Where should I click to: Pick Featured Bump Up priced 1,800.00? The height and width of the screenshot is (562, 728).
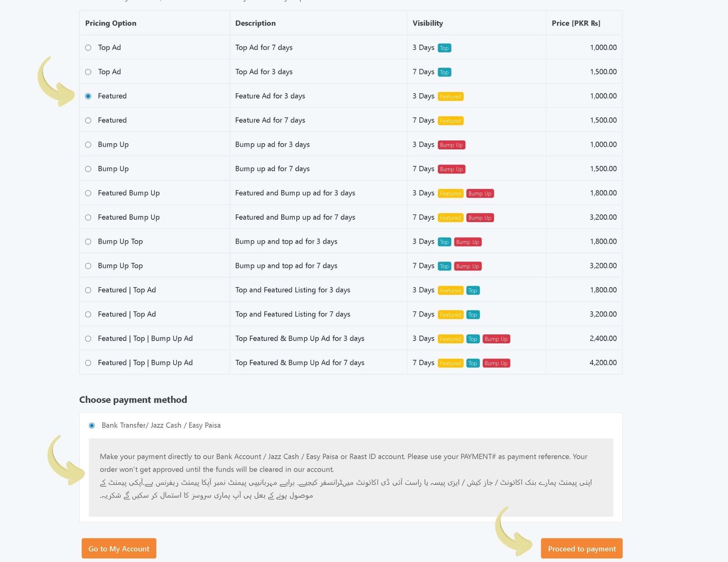(88, 193)
